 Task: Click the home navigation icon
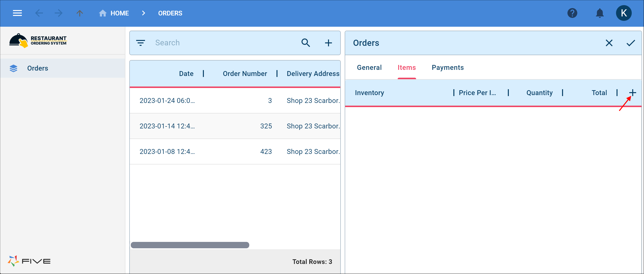[x=102, y=13]
